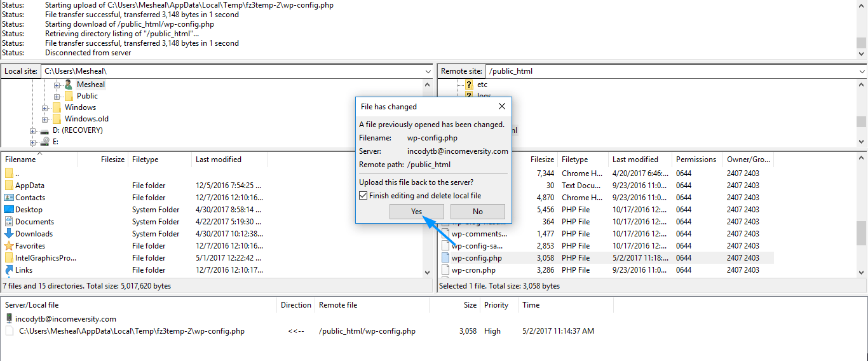Click the Favorites star icon
868x361 pixels.
[x=9, y=246]
